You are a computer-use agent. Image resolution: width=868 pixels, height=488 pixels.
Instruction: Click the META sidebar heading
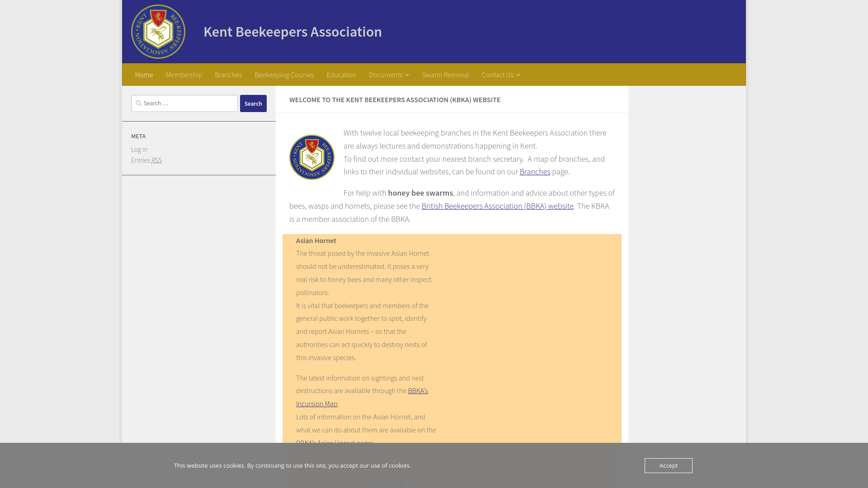138,136
